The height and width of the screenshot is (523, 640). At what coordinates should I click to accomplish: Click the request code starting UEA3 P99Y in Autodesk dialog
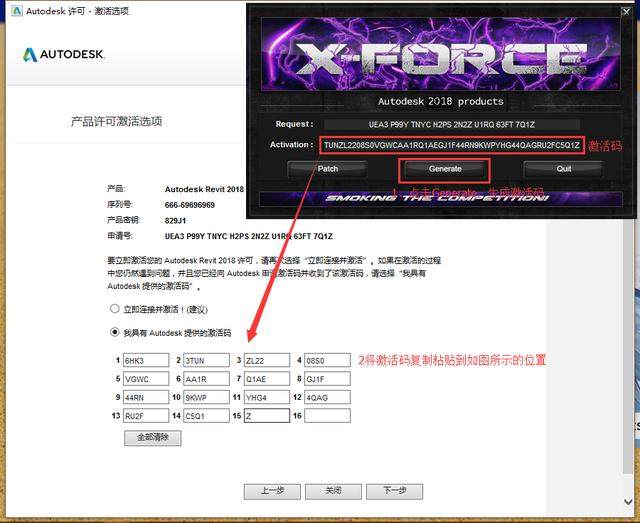pyautogui.click(x=249, y=236)
